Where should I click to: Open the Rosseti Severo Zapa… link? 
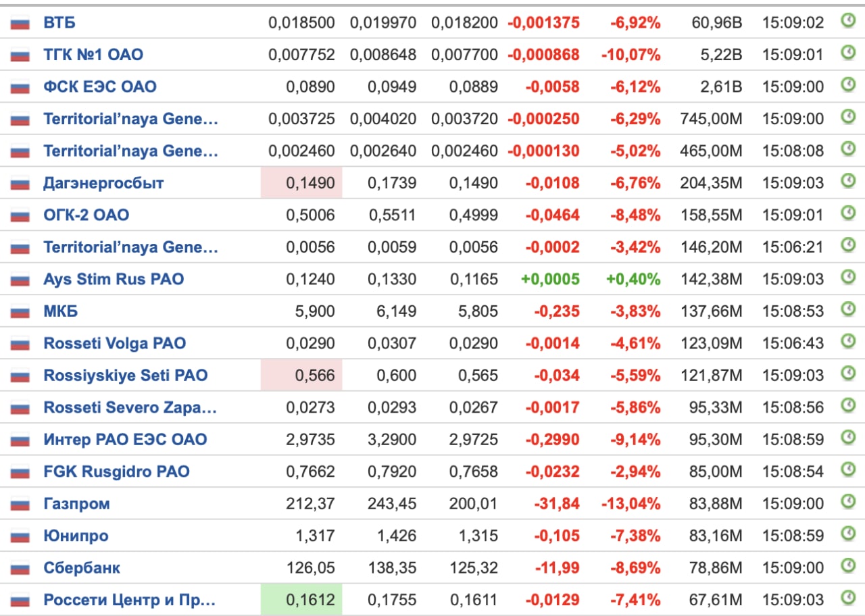130,407
